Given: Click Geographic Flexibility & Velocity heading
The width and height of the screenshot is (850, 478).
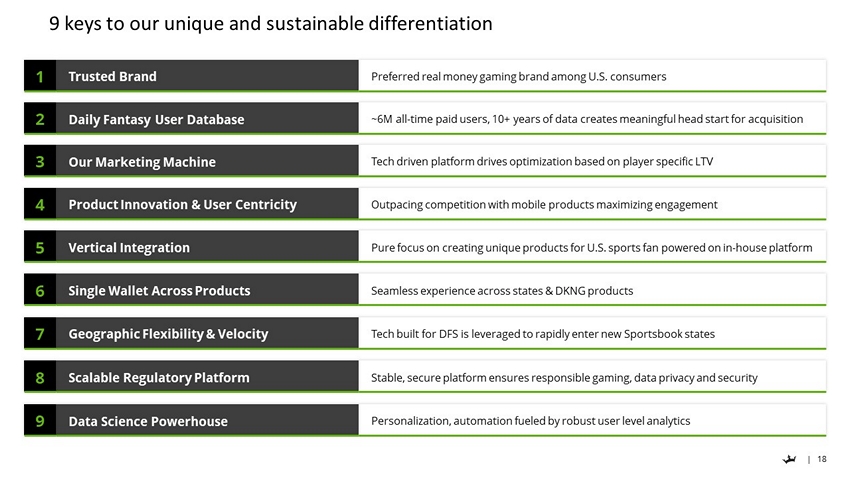Looking at the screenshot, I should [168, 334].
